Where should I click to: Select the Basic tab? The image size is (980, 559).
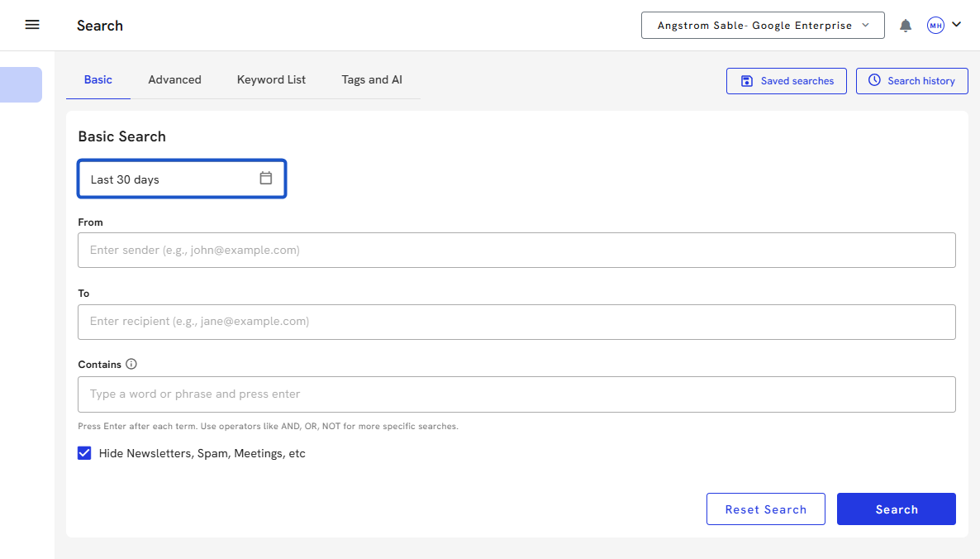click(98, 80)
